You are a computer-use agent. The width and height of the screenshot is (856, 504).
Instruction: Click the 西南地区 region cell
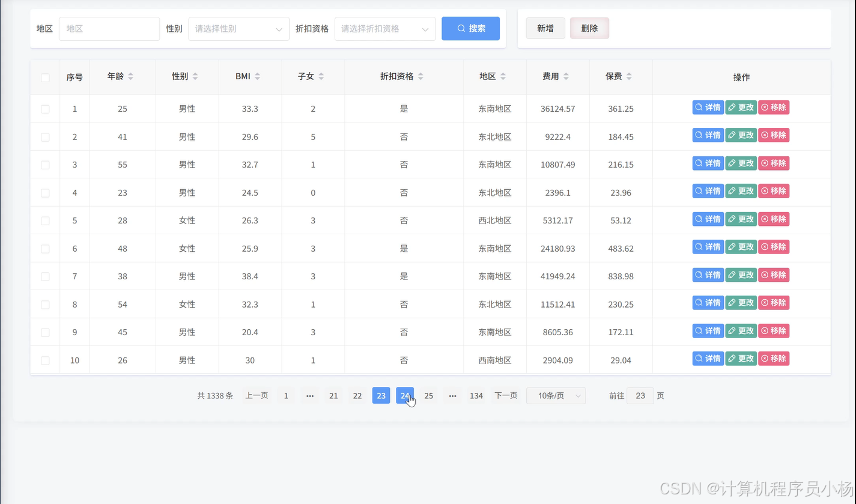[x=495, y=360]
